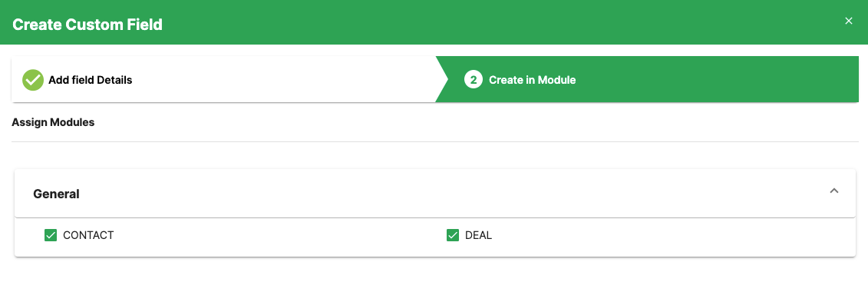868x292 pixels.
Task: Click the green checkmark completed-step icon
Action: pos(33,80)
